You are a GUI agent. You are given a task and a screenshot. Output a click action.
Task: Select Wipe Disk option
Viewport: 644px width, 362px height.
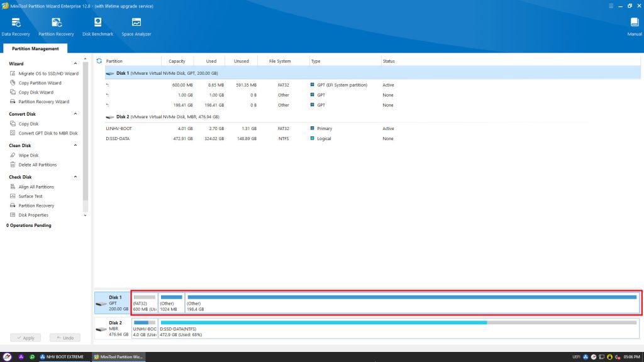[25, 156]
